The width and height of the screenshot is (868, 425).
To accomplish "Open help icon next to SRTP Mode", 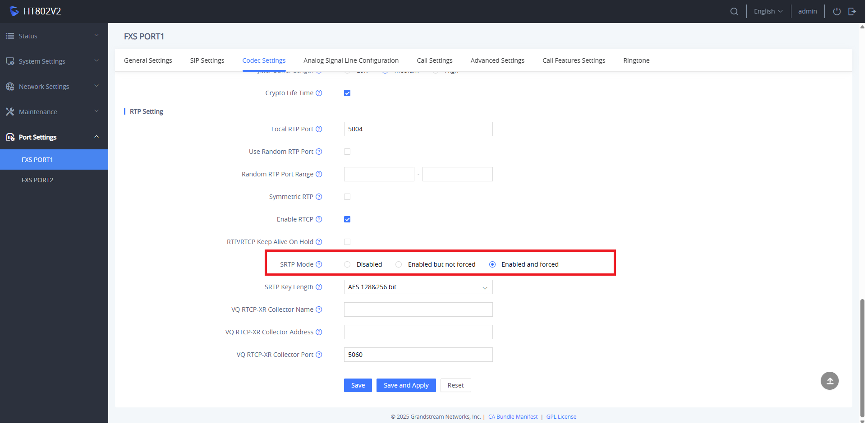I will pos(320,265).
